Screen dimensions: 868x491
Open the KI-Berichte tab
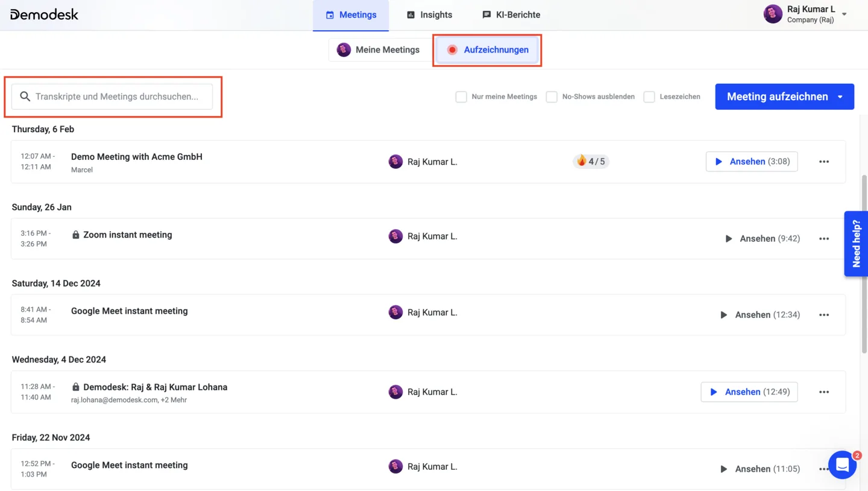[x=511, y=15]
